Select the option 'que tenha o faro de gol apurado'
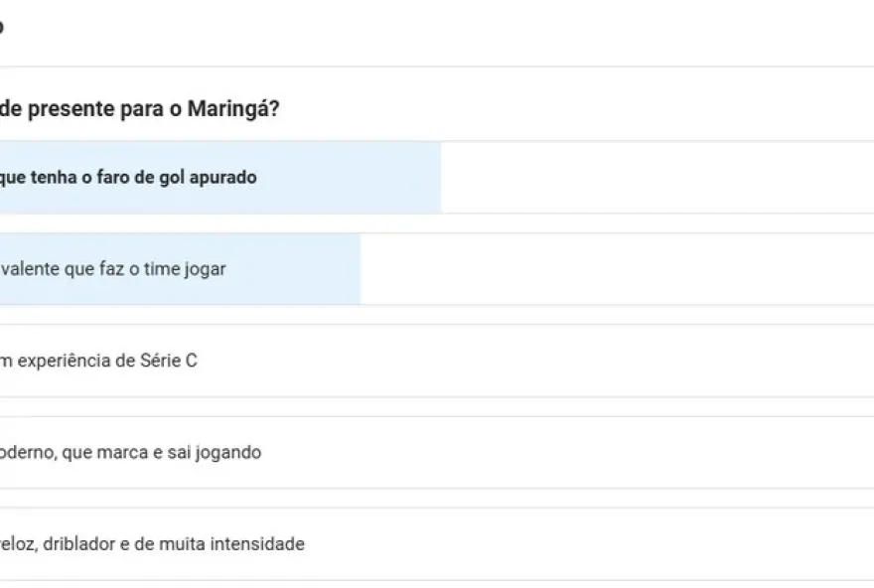Image resolution: width=874 pixels, height=588 pixels. click(x=129, y=178)
